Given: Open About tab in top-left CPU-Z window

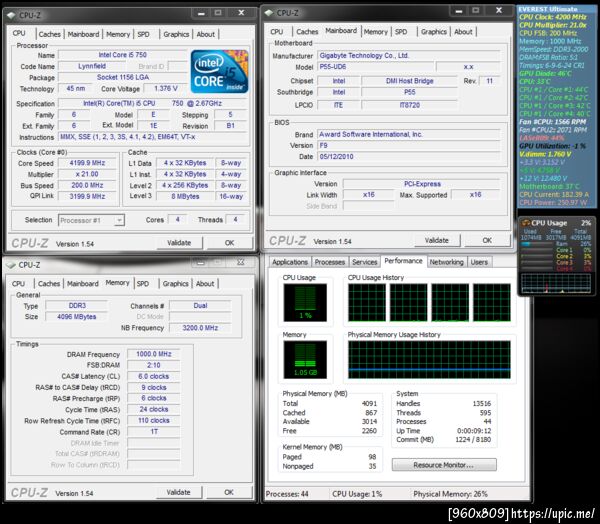Looking at the screenshot, I should (205, 34).
